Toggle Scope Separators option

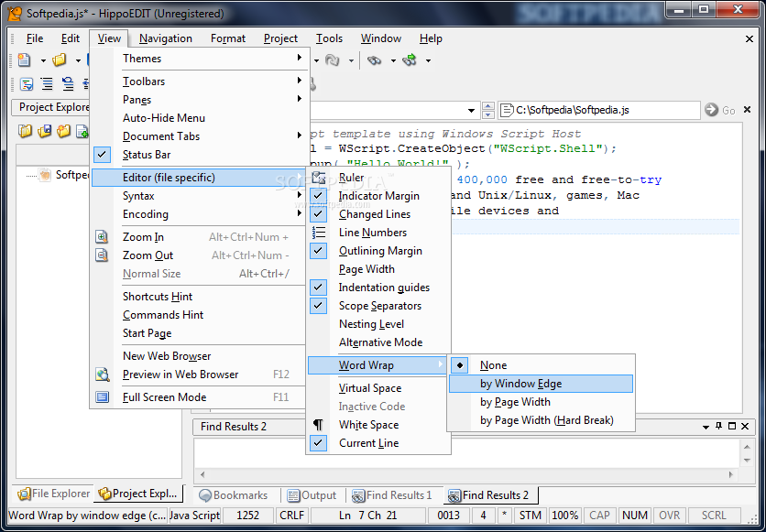(x=319, y=306)
